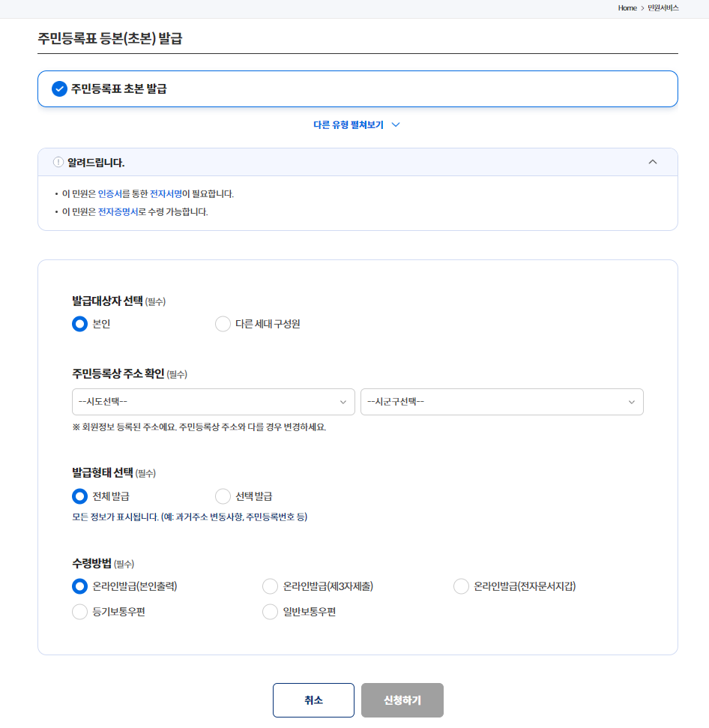Select 선택 발급 radio button
The image size is (709, 728).
tap(223, 496)
